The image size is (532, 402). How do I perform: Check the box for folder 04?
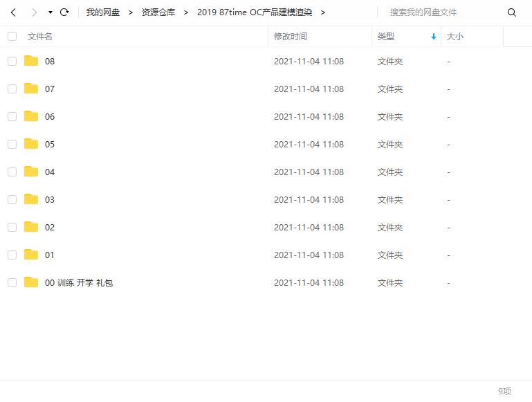point(12,172)
